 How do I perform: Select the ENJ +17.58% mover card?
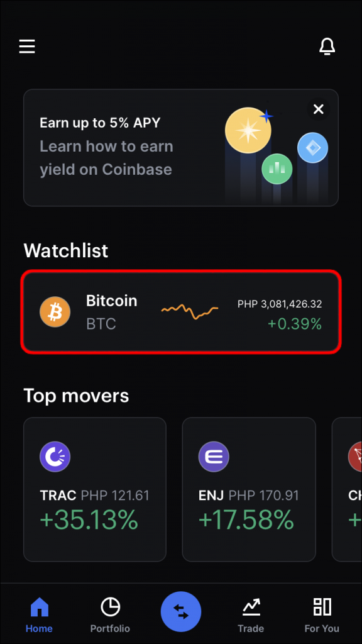248,489
